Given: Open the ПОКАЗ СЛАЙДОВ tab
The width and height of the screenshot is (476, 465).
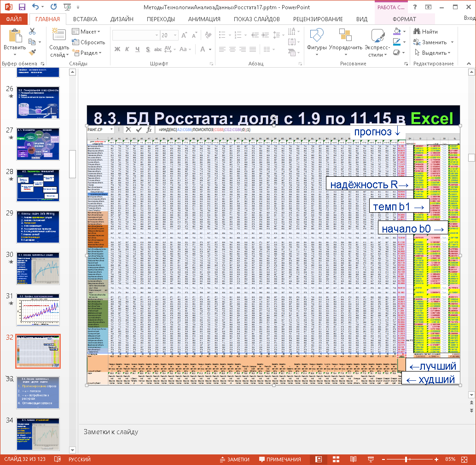Looking at the screenshot, I should [257, 19].
